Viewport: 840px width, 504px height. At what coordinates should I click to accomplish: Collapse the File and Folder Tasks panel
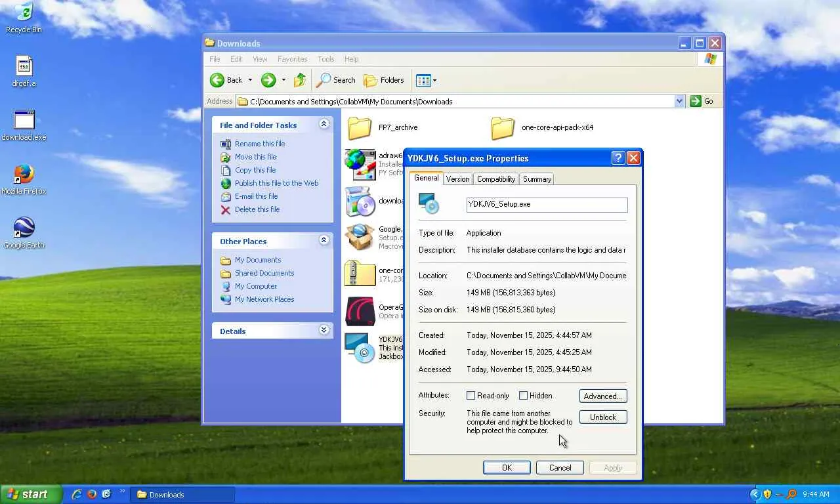point(324,124)
